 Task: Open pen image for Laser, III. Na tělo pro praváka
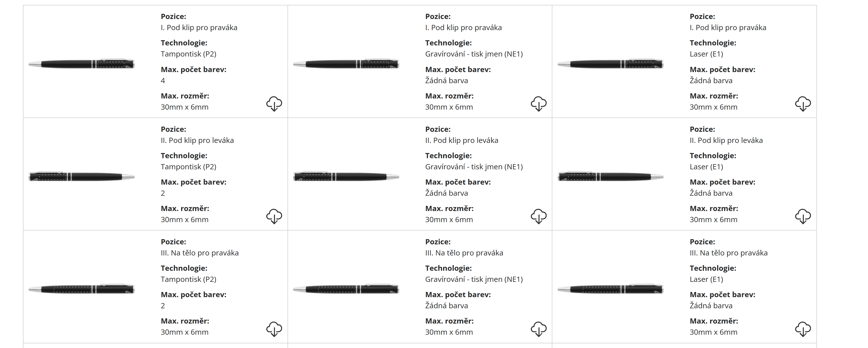pos(610,289)
